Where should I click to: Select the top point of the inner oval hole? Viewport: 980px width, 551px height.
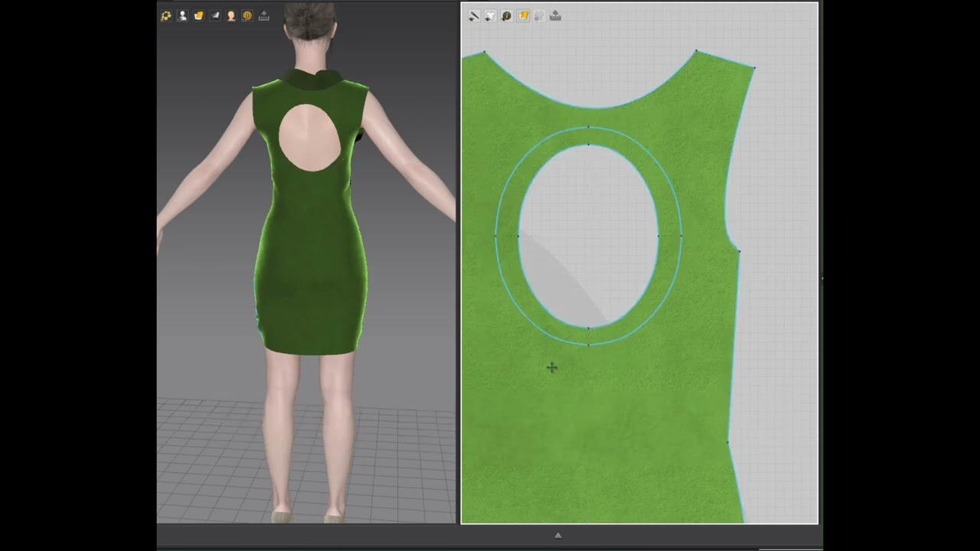point(588,144)
